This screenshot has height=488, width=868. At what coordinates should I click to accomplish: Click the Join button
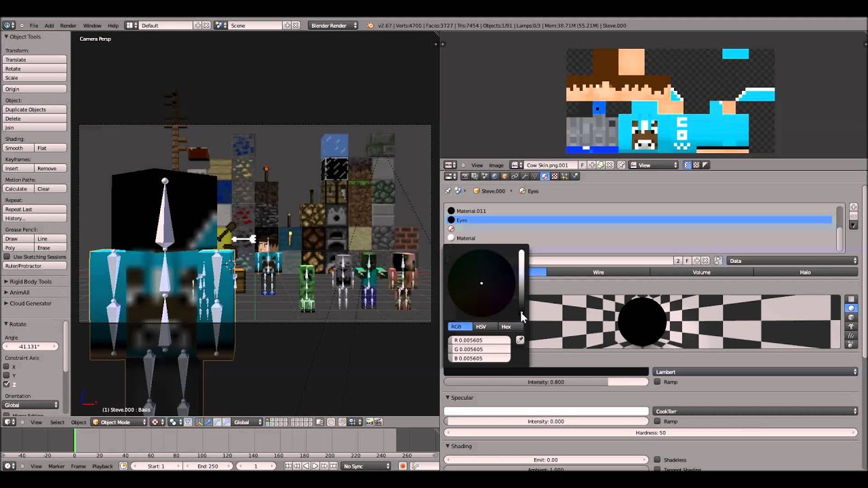[35, 127]
